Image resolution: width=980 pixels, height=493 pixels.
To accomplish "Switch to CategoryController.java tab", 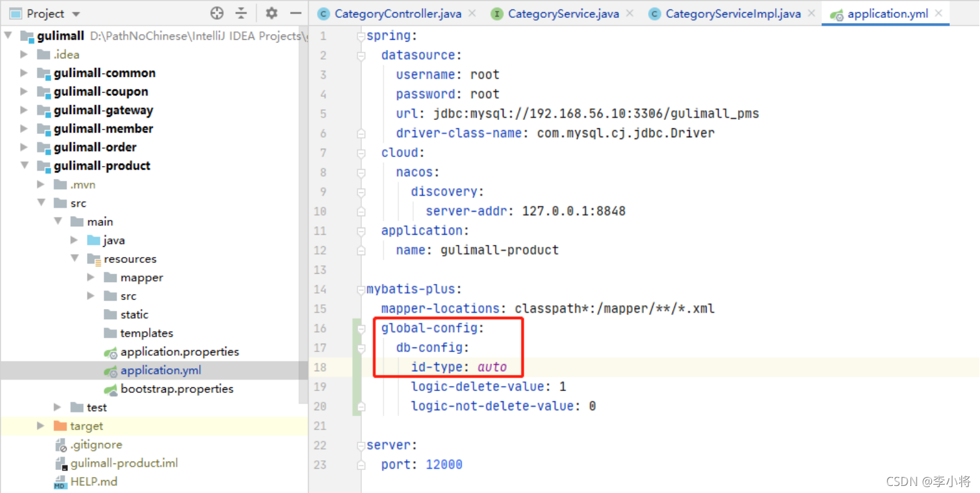I will (397, 13).
